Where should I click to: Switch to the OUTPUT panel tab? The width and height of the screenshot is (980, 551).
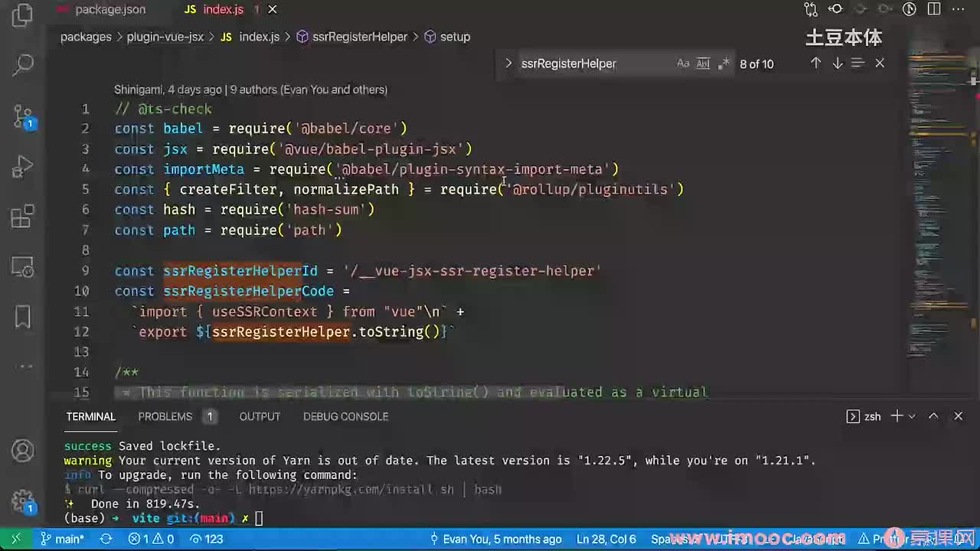[x=260, y=416]
